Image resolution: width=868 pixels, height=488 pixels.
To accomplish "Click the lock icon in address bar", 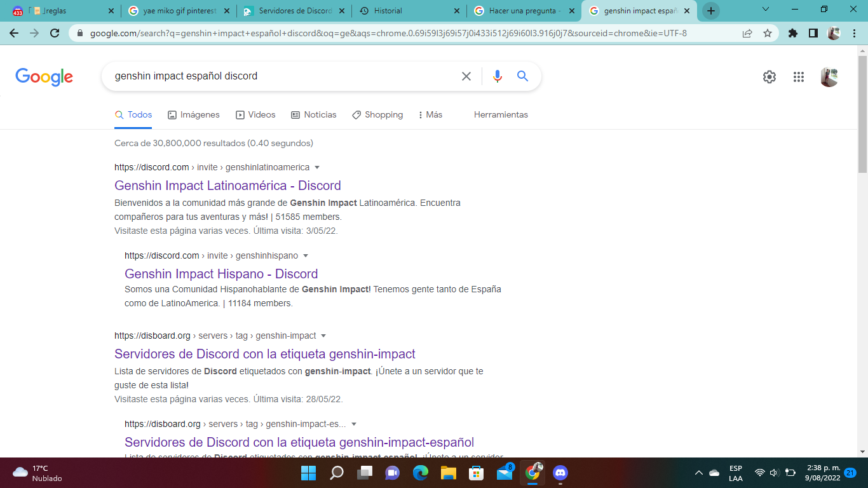I will click(x=80, y=33).
